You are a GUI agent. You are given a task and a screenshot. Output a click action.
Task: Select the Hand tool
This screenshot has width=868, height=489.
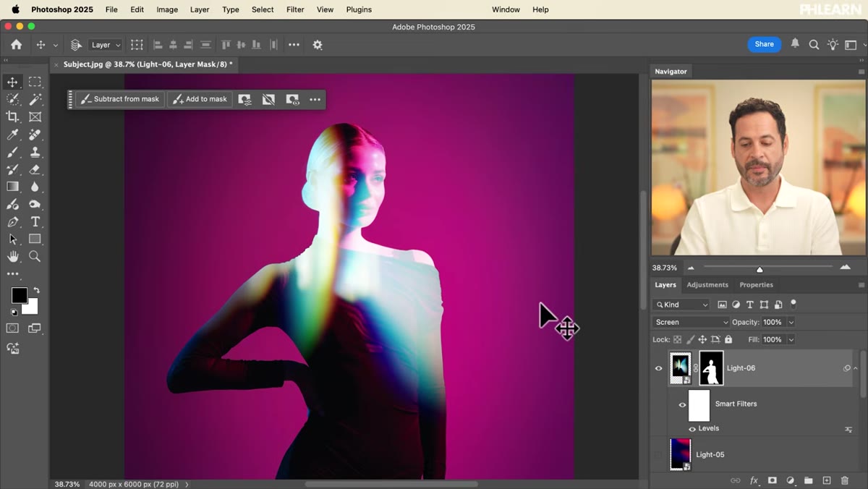(12, 256)
